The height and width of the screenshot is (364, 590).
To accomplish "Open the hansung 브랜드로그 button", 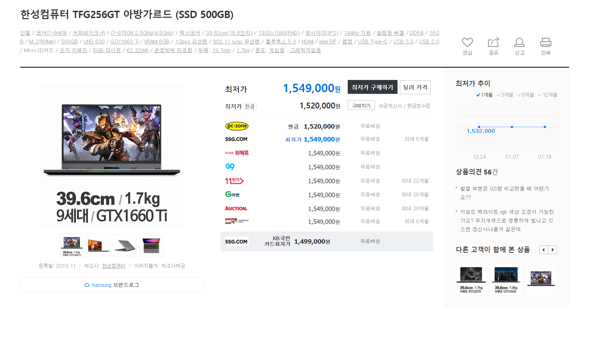I will pyautogui.click(x=112, y=285).
